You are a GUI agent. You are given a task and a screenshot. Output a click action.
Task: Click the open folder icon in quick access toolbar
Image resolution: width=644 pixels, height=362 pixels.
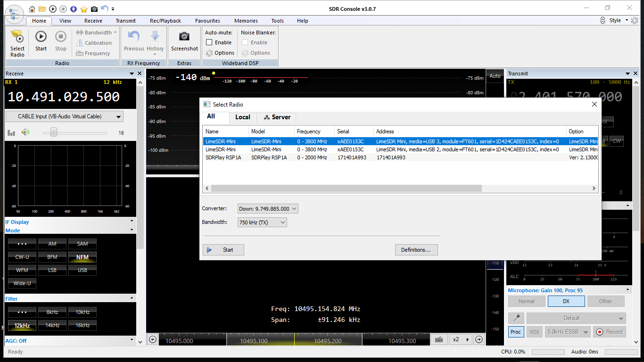point(42,8)
